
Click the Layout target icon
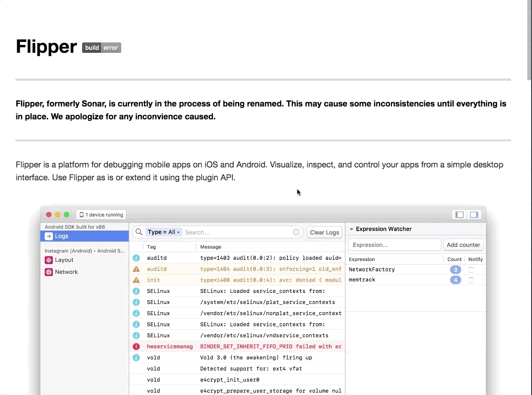(49, 260)
